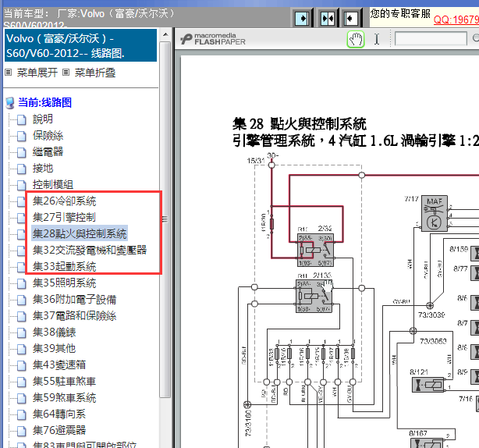Click the center-split panel layout button
This screenshot has width=479, height=448.
[328, 19]
